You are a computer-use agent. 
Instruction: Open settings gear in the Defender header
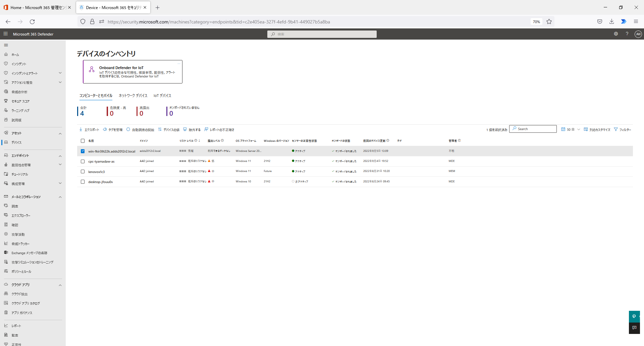[616, 34]
